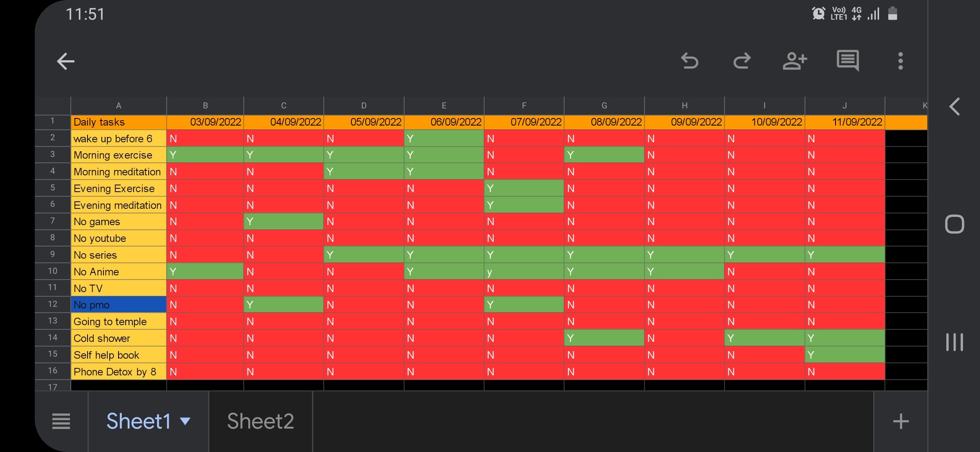This screenshot has height=452, width=980.
Task: Select the 'No series' cell
Action: coord(119,255)
